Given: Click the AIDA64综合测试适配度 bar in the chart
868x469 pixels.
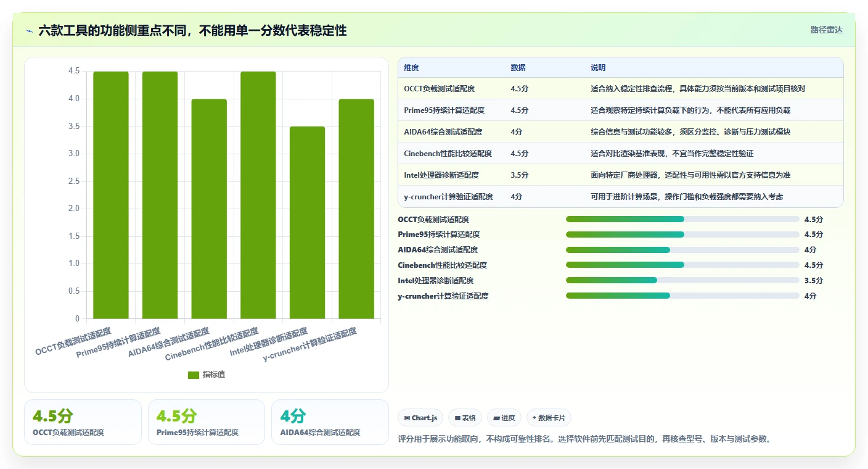Looking at the screenshot, I should tap(209, 209).
